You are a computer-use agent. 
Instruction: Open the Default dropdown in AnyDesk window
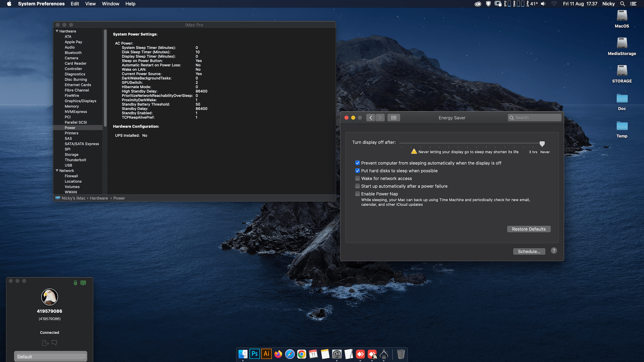point(50,356)
